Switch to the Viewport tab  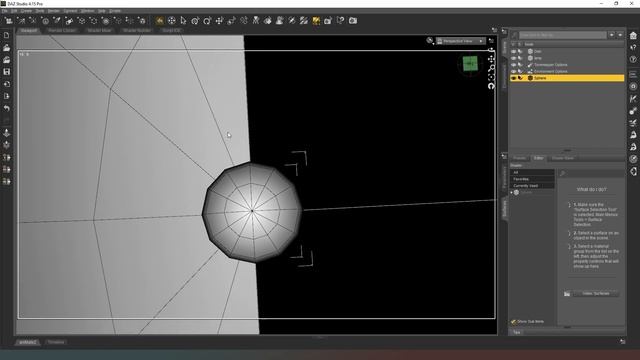[29, 31]
